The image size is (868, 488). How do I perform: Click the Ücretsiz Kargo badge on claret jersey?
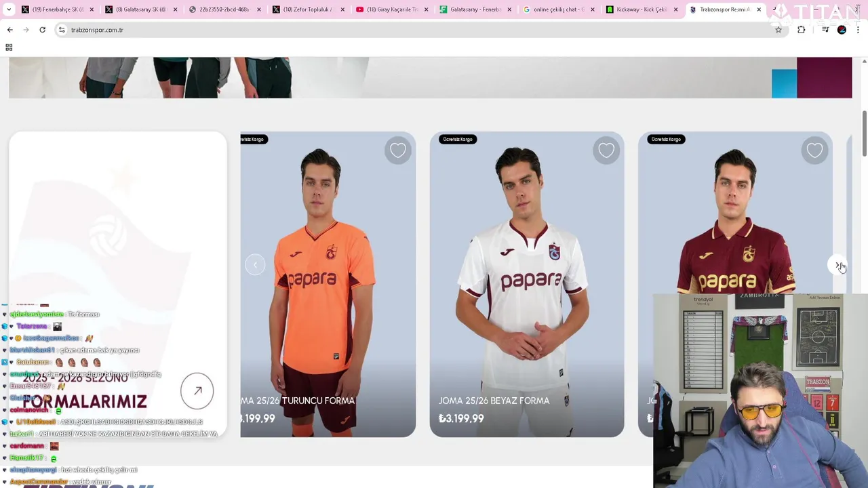[x=665, y=139]
